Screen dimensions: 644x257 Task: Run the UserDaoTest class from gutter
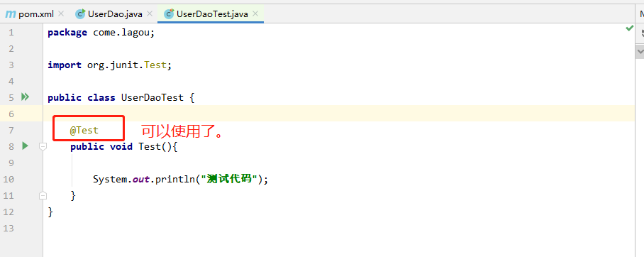tap(25, 97)
